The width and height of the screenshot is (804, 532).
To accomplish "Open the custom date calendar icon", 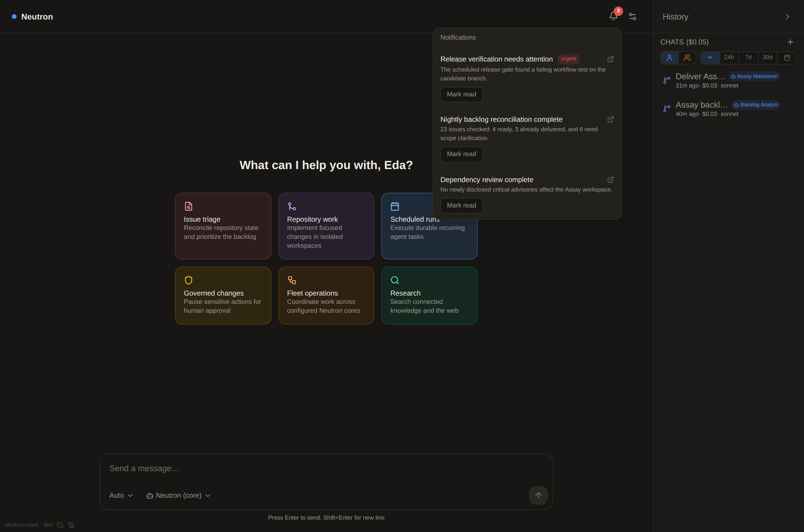I will click(x=787, y=58).
